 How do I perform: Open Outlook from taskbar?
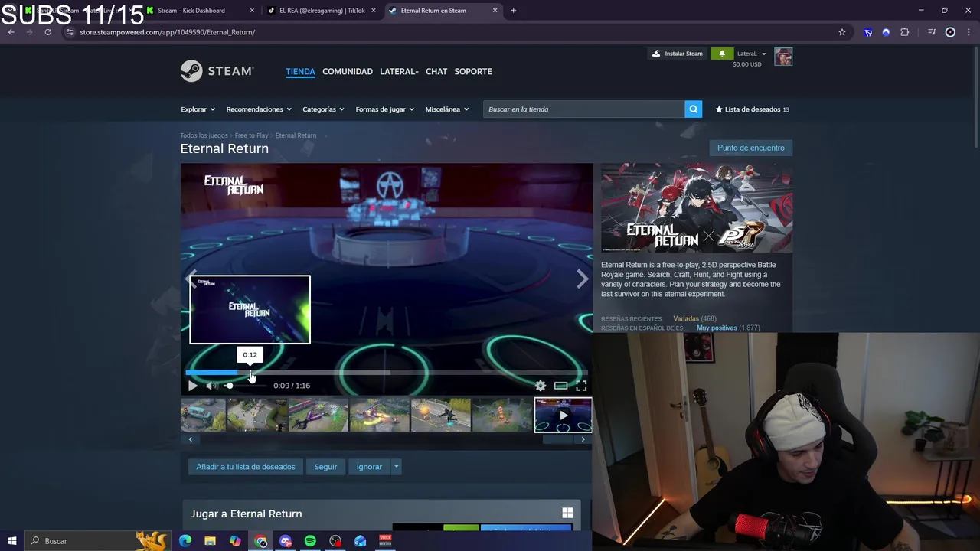pos(360,541)
